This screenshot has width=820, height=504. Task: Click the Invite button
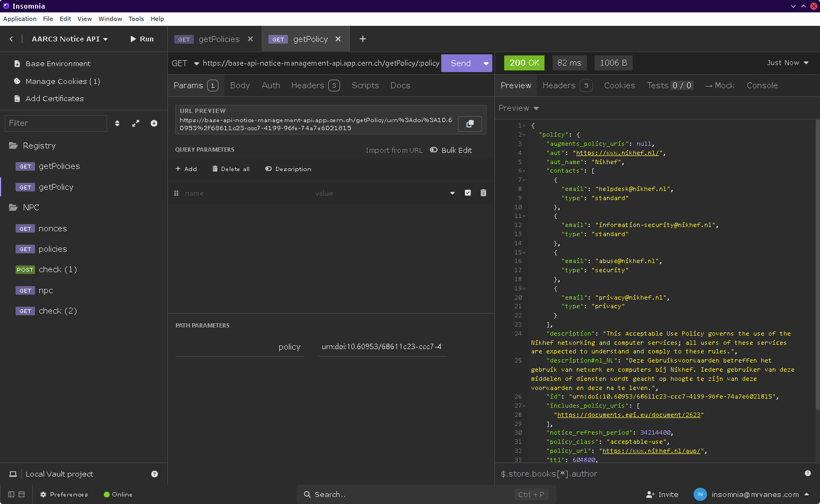coord(662,494)
